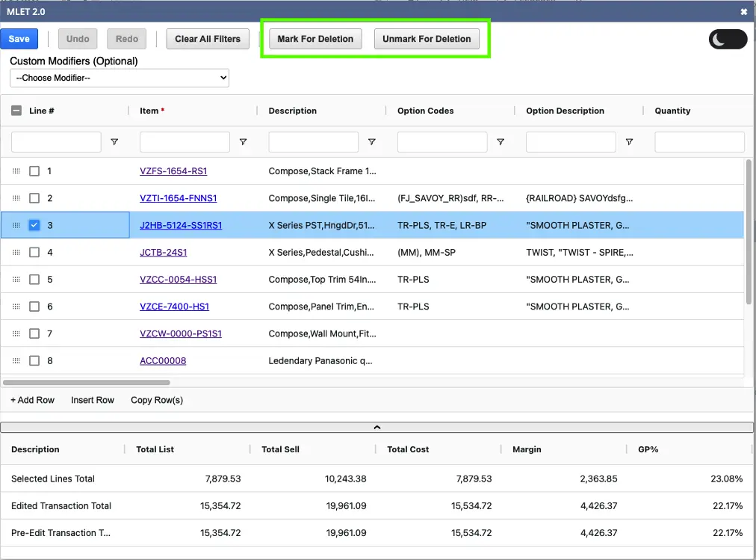Click the drag handle on row 3
Screen dimensions: 756x560
(16, 225)
